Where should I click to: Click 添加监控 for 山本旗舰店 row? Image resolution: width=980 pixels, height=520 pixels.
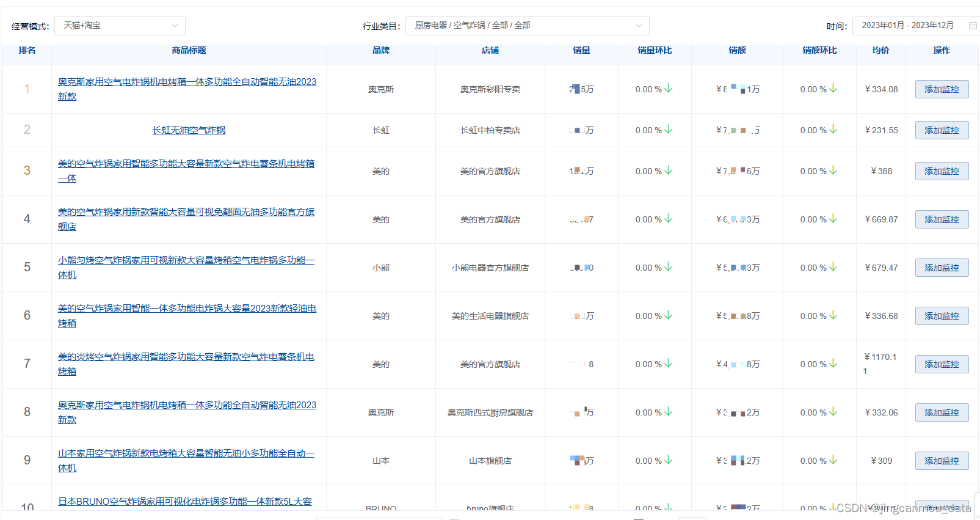click(x=942, y=461)
